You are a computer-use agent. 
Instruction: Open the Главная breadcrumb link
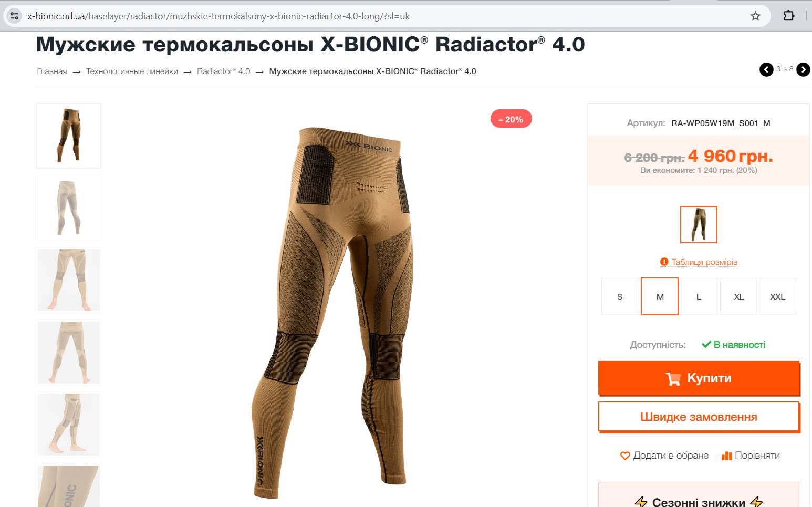tap(52, 71)
